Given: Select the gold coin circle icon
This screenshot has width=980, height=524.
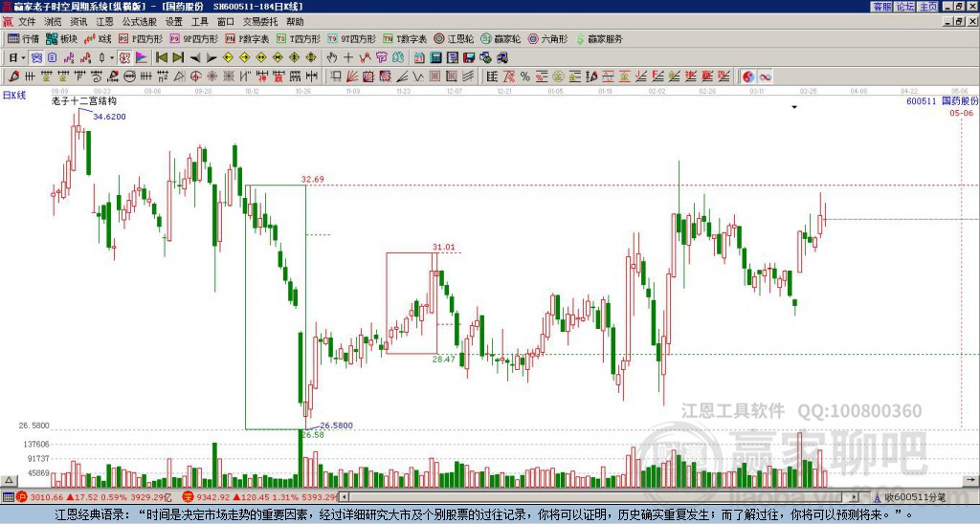Looking at the screenshot, I should click(558, 76).
